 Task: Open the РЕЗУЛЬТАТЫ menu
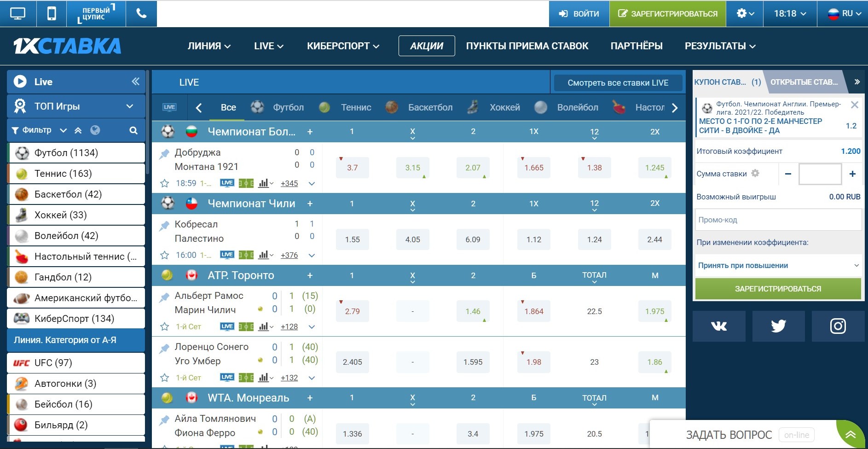(720, 46)
